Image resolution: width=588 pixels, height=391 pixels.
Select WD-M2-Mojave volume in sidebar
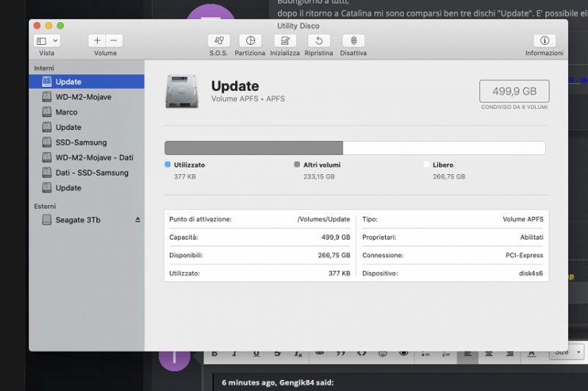pos(83,97)
